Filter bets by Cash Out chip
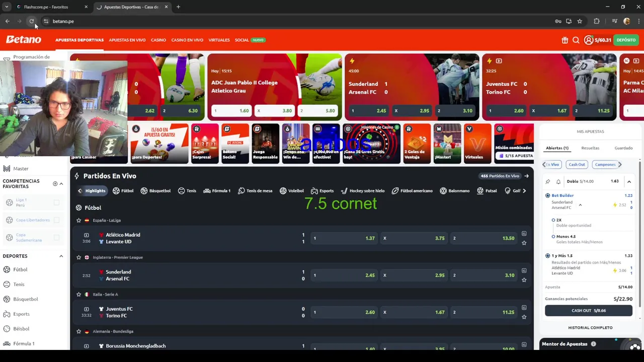 [x=577, y=164]
